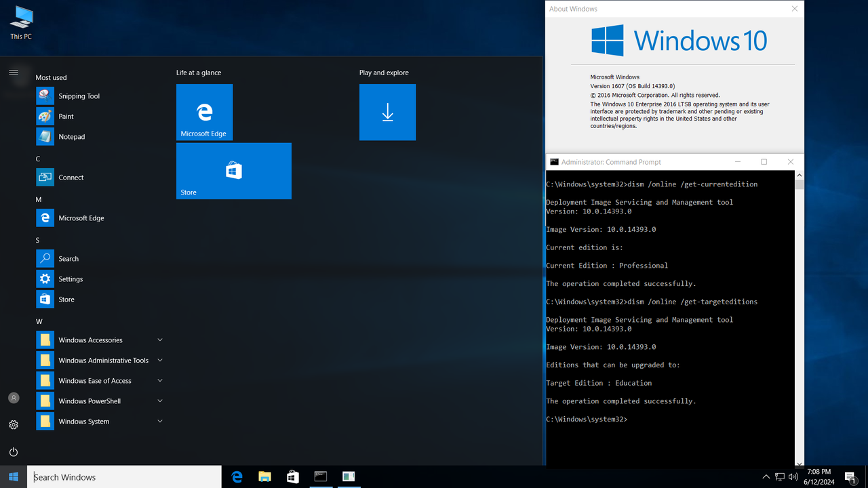This screenshot has width=868, height=488.
Task: Click Play and explore group title
Action: point(384,73)
